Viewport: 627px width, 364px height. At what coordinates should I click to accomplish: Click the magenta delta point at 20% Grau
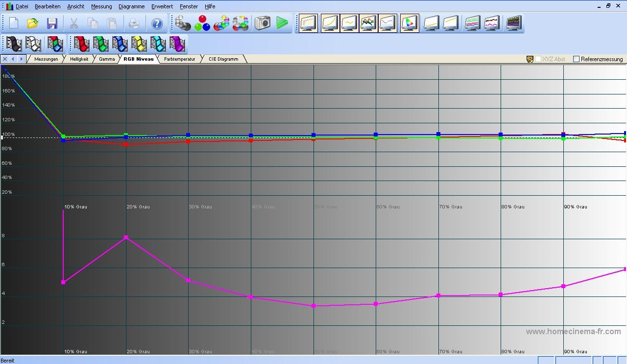click(x=126, y=237)
